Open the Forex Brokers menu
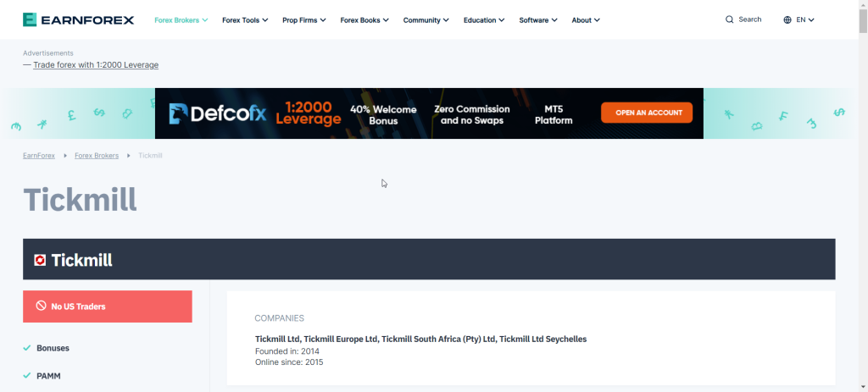Image resolution: width=868 pixels, height=392 pixels. point(181,20)
